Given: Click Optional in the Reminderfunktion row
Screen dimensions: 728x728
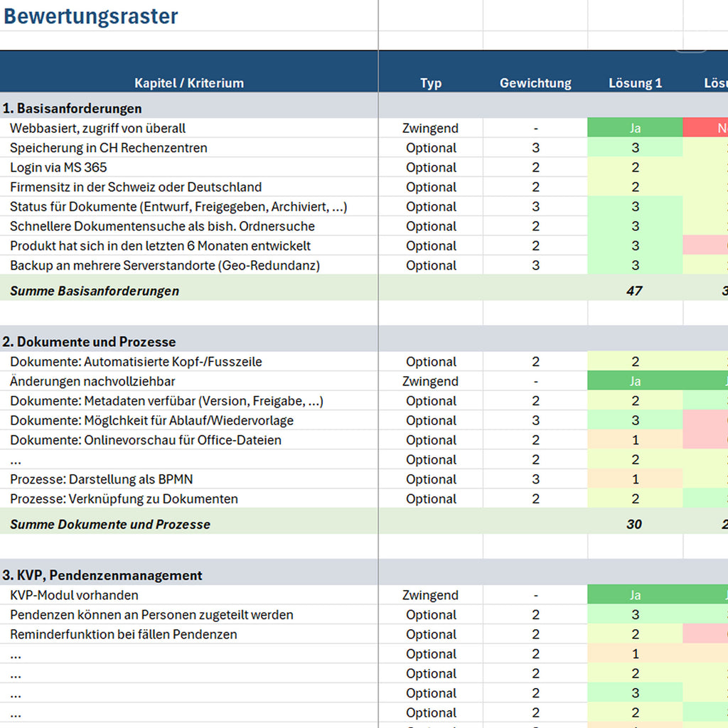Looking at the screenshot, I should 431,634.
